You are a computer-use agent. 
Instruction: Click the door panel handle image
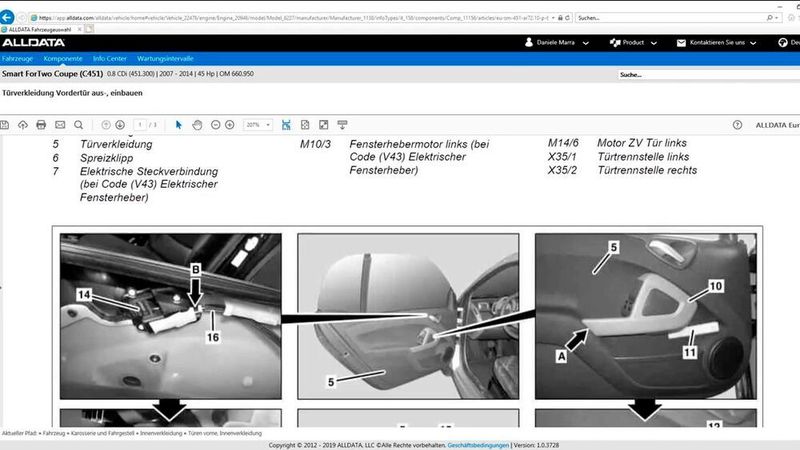coord(645,316)
